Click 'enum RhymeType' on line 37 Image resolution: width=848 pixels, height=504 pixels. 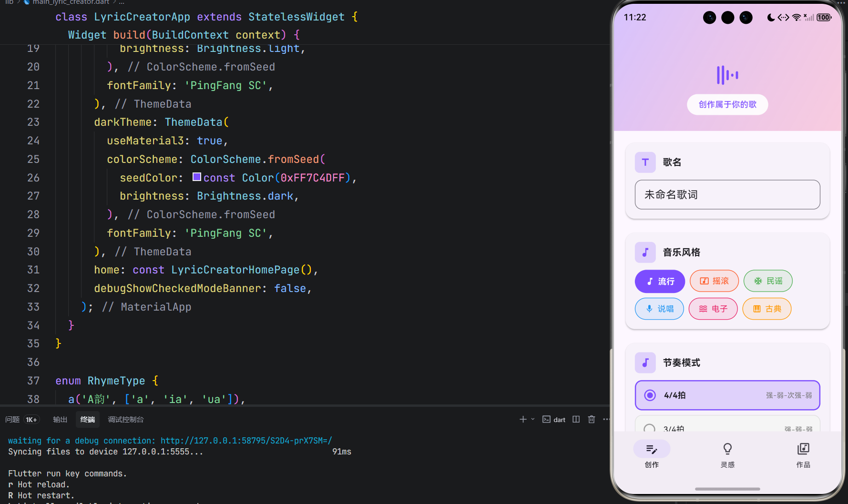[100, 381]
